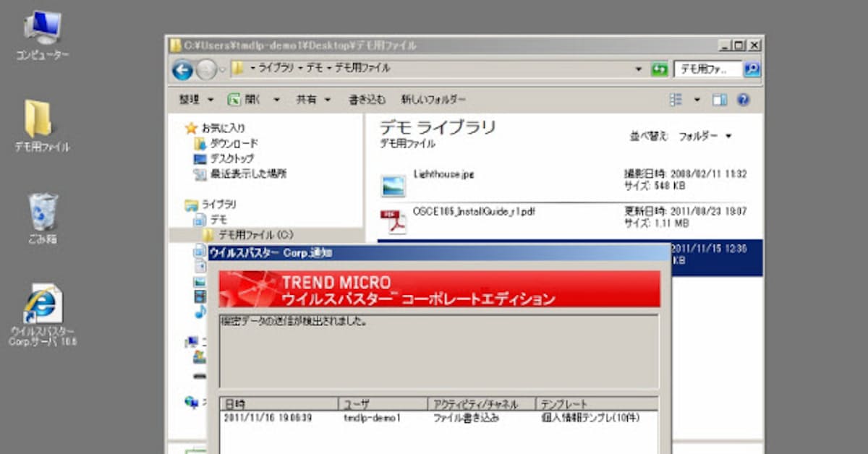868x454 pixels.
Task: Click the search magnifier icon in Explorer
Action: click(752, 69)
